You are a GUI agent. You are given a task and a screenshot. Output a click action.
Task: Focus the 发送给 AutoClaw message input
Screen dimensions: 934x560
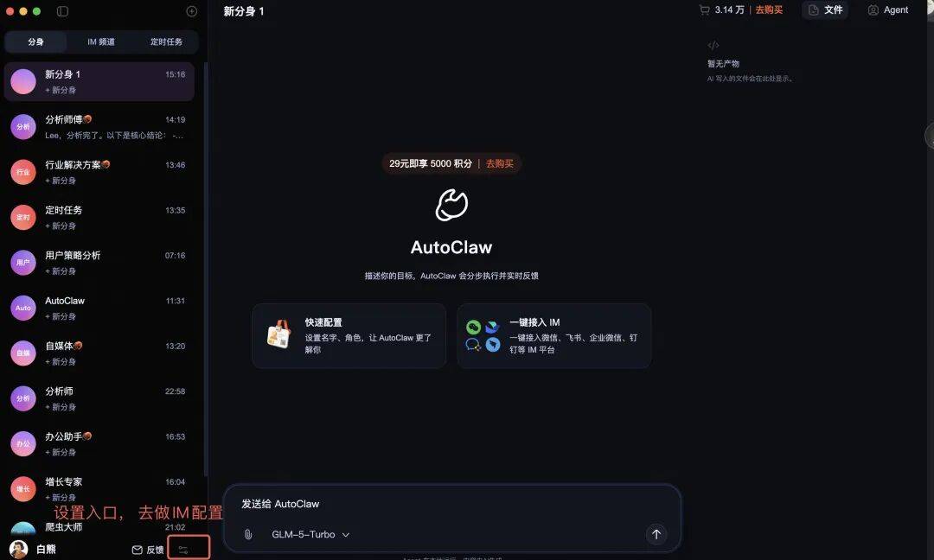451,504
